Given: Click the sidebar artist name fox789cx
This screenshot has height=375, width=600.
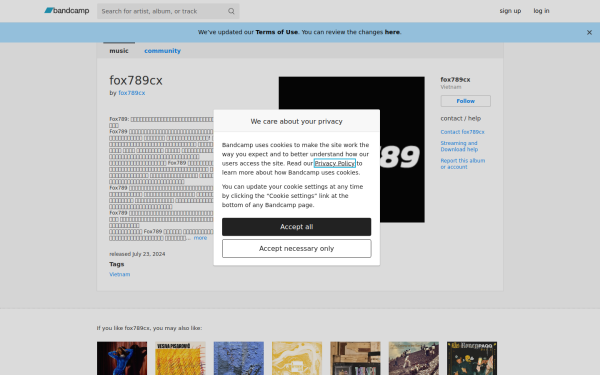Looking at the screenshot, I should pyautogui.click(x=455, y=80).
